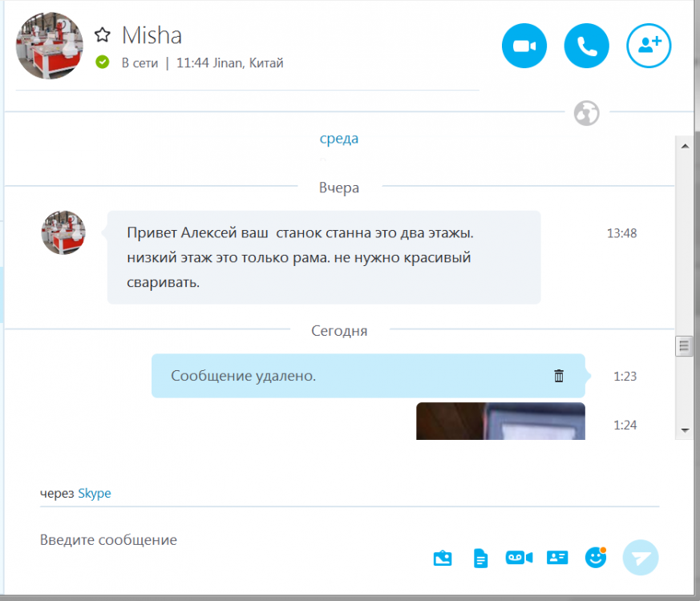700x601 pixels.
Task: Click the message input field
Action: (225, 540)
